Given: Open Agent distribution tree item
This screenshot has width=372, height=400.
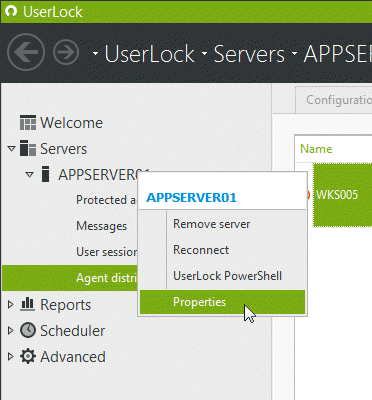Looking at the screenshot, I should coord(70,278).
